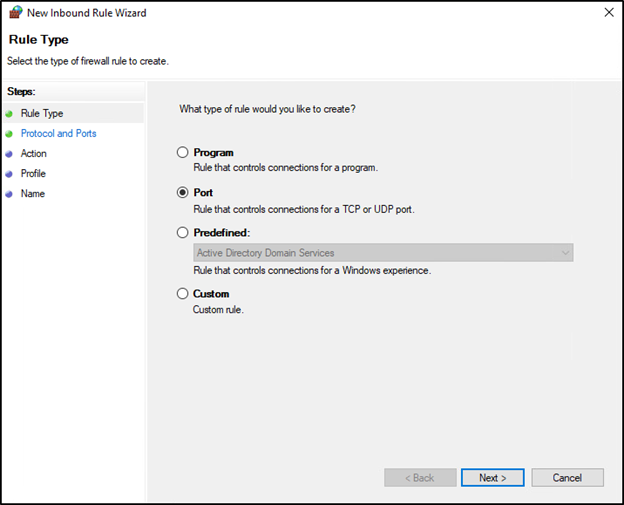Select Name in the steps list
Screen dimensions: 624x505
pos(33,194)
